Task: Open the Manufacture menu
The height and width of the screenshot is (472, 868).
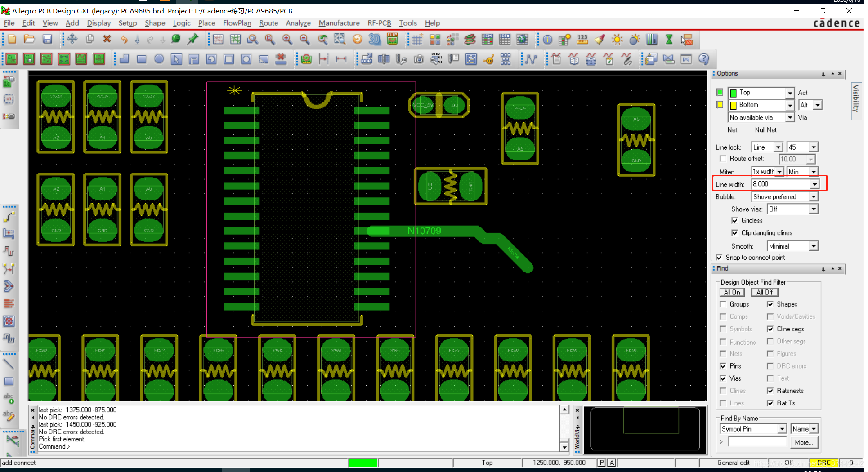Action: (x=339, y=23)
